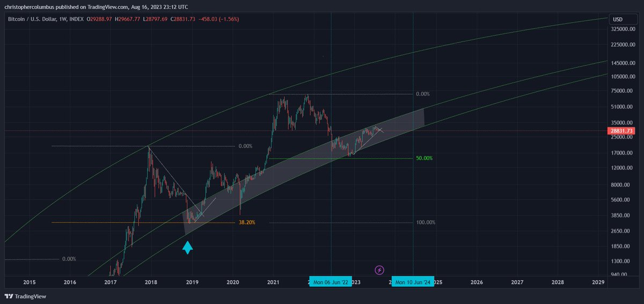Image resolution: width=644 pixels, height=304 pixels.
Task: Click the 2021 year label on time axis
Action: coord(274,282)
